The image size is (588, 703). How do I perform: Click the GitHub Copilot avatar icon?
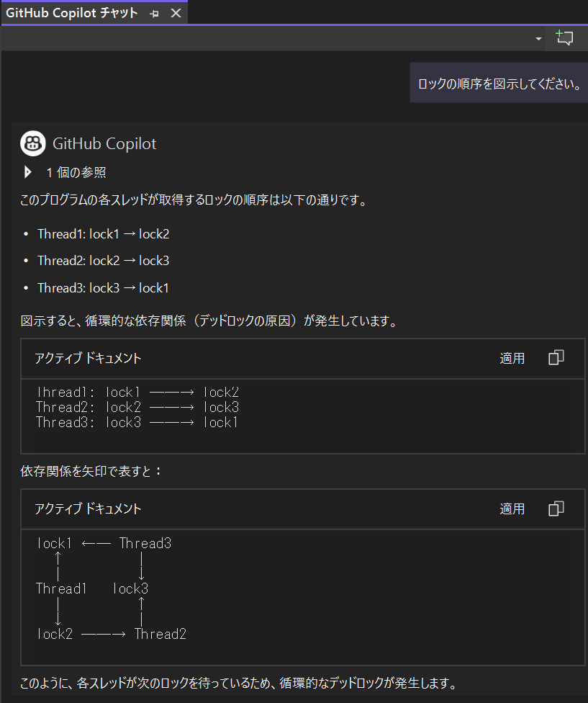point(32,143)
